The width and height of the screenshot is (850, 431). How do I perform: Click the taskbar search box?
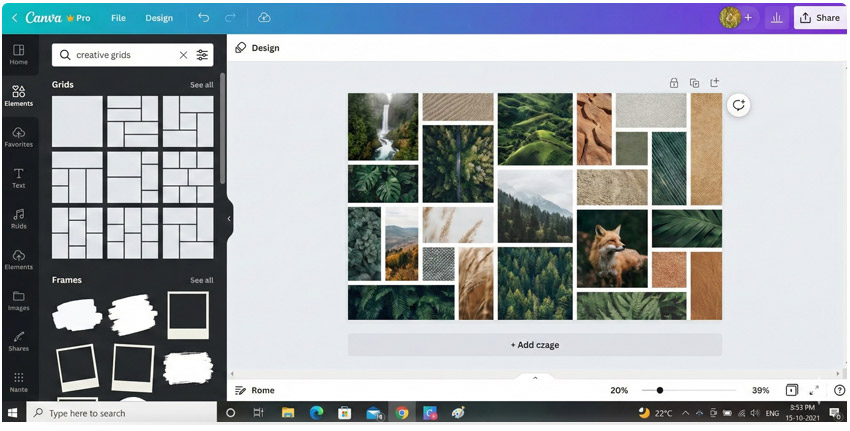click(121, 413)
